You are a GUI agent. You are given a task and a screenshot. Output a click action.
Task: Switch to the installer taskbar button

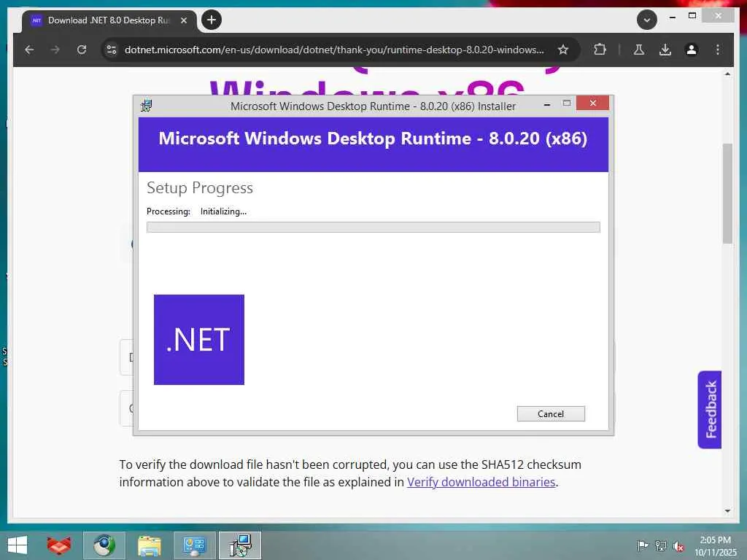pyautogui.click(x=240, y=545)
